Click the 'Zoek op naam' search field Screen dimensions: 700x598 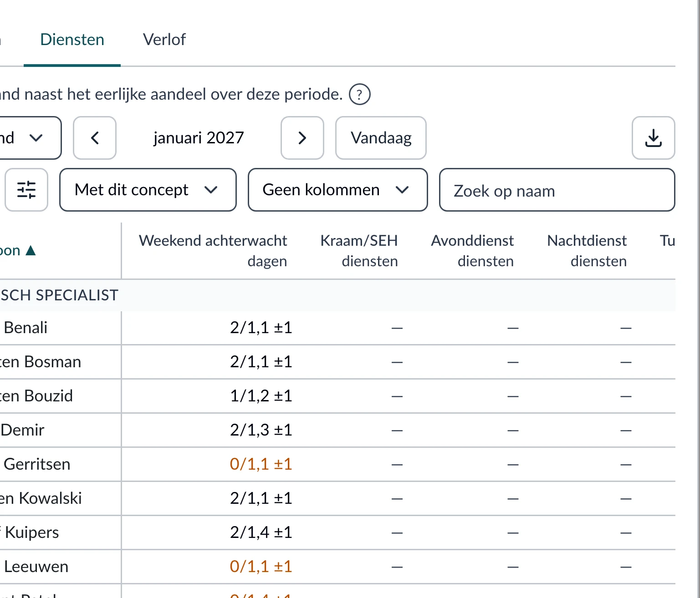click(557, 190)
